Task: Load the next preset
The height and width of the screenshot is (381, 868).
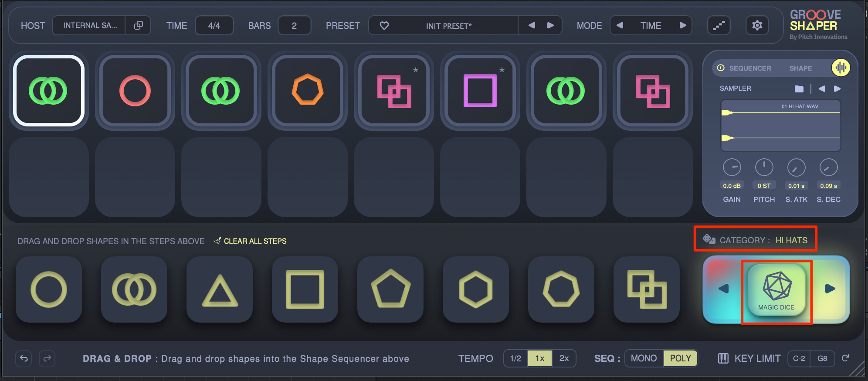Action: tap(550, 25)
